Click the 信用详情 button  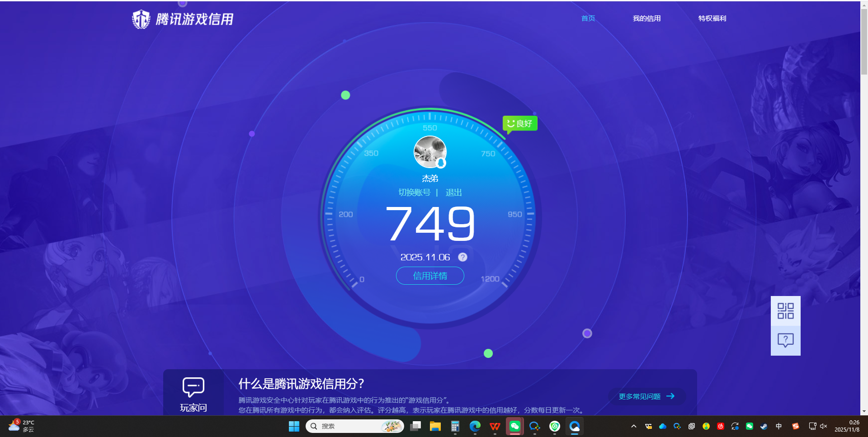[x=430, y=276]
